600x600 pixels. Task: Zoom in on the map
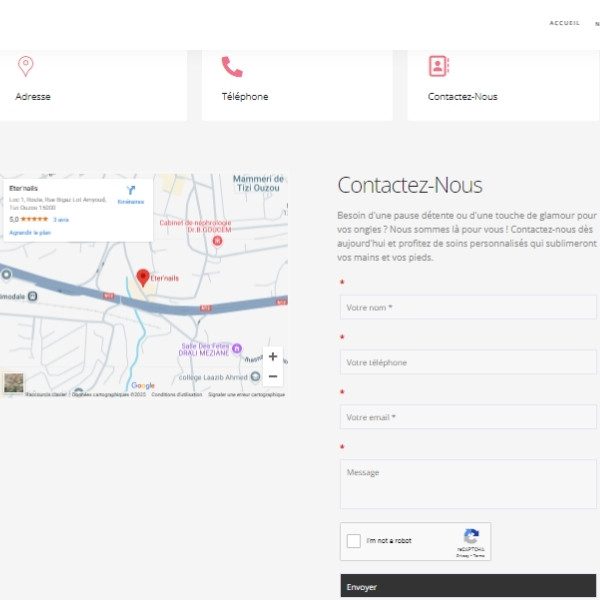[x=272, y=356]
